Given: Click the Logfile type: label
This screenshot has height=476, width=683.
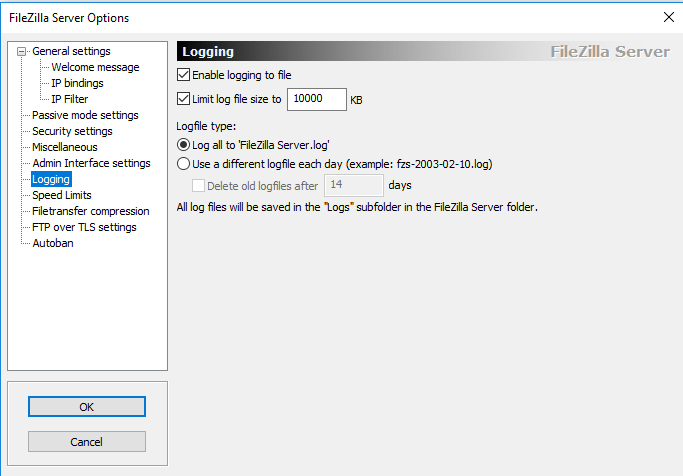Looking at the screenshot, I should [x=206, y=126].
